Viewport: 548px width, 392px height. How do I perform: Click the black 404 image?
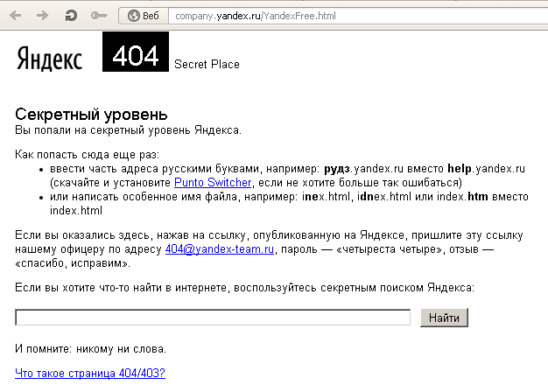click(x=136, y=52)
